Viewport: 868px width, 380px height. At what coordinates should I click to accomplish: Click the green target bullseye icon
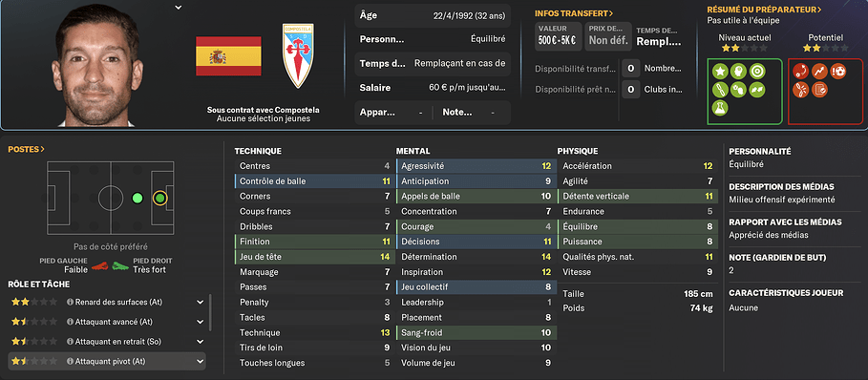click(x=756, y=72)
